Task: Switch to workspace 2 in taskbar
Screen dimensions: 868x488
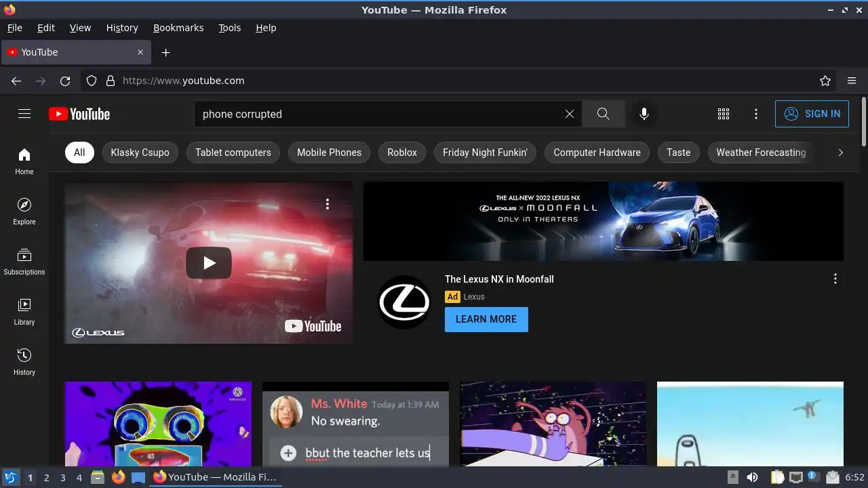Action: [x=46, y=478]
